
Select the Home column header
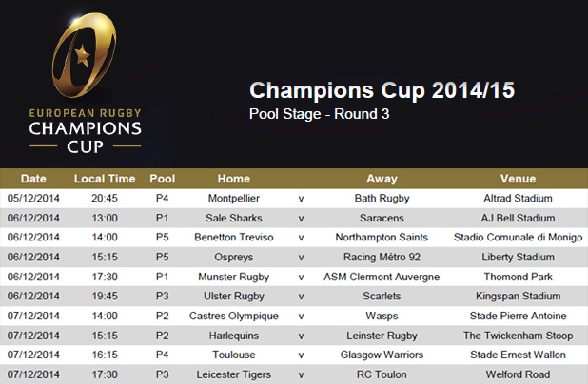tap(234, 179)
